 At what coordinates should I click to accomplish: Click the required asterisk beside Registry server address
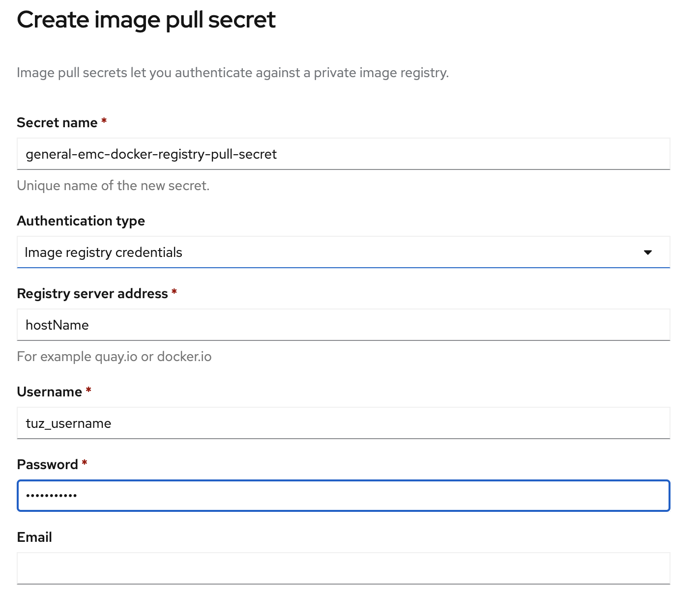(174, 292)
